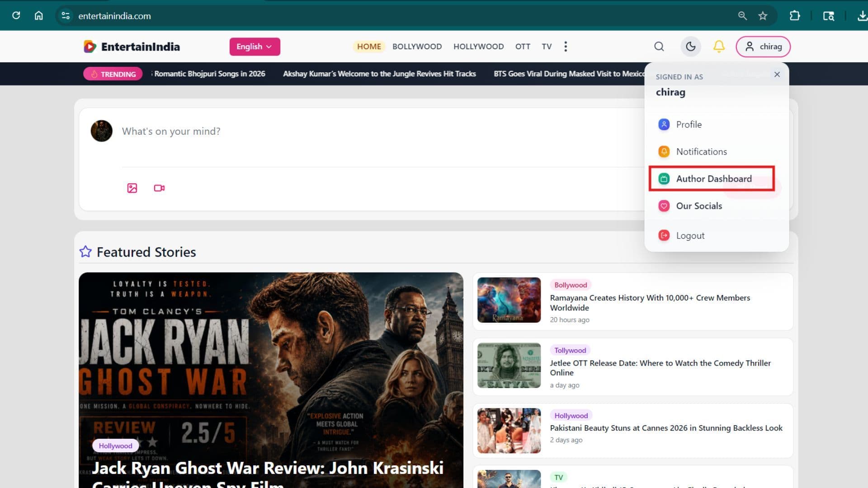Click the '2 days ago' timestamp
The height and width of the screenshot is (488, 868).
pyautogui.click(x=566, y=440)
